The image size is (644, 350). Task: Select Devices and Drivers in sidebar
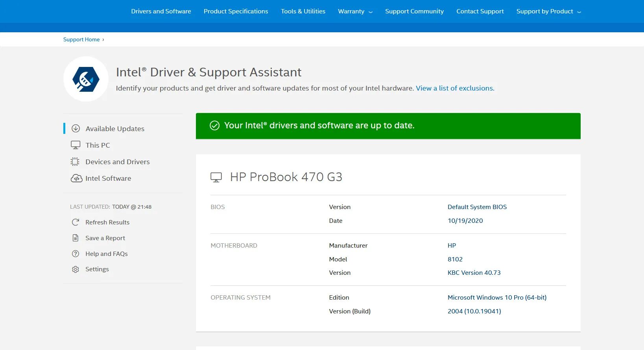118,162
